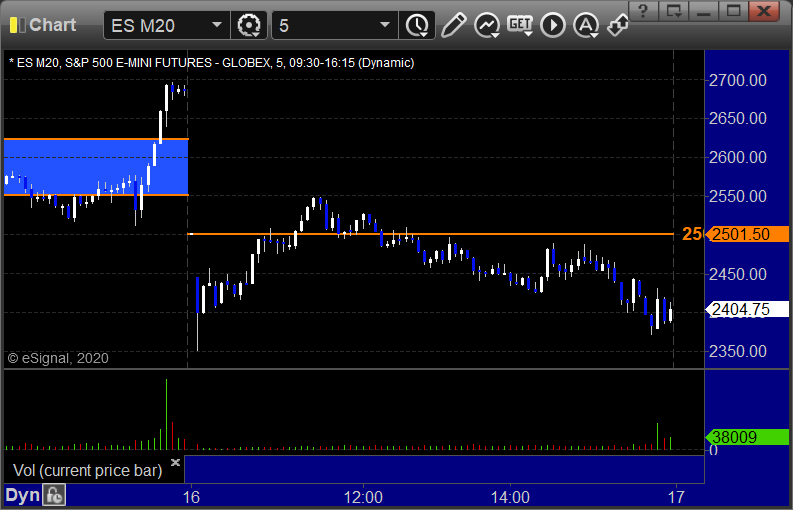
Task: Click the 2600.00 price axis label
Action: [x=737, y=157]
